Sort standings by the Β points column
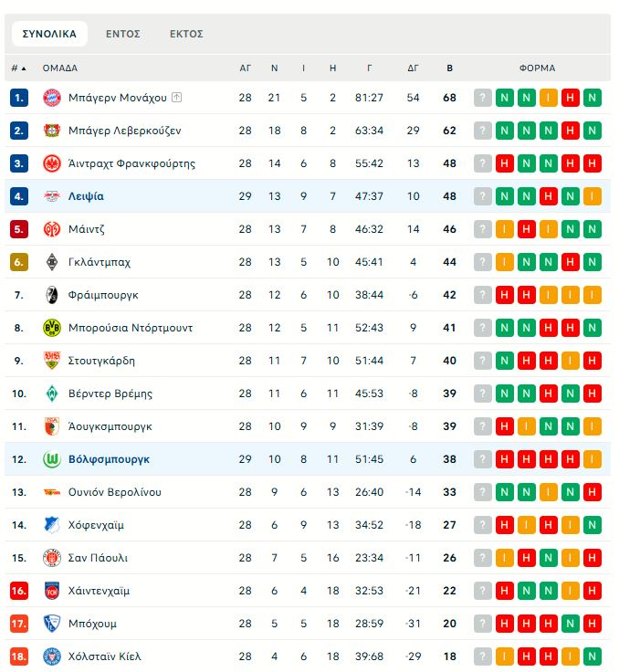 pyautogui.click(x=449, y=68)
